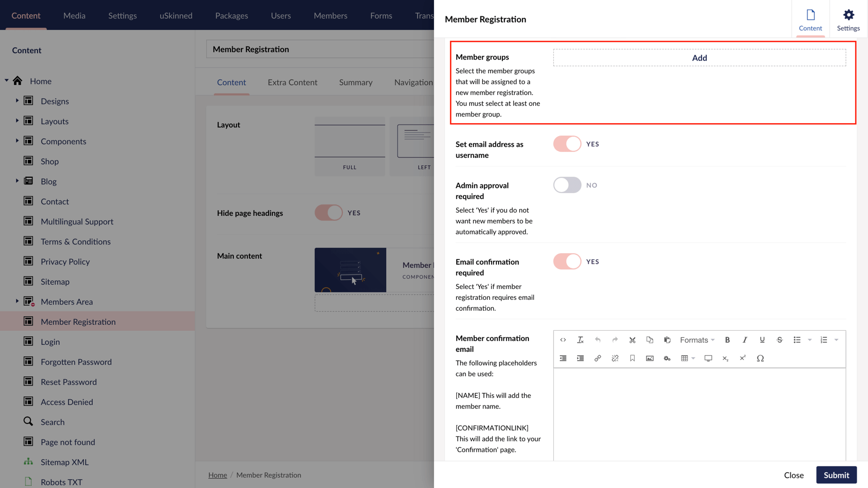This screenshot has width=868, height=488.
Task: Disable Set email address as username
Action: 567,144
